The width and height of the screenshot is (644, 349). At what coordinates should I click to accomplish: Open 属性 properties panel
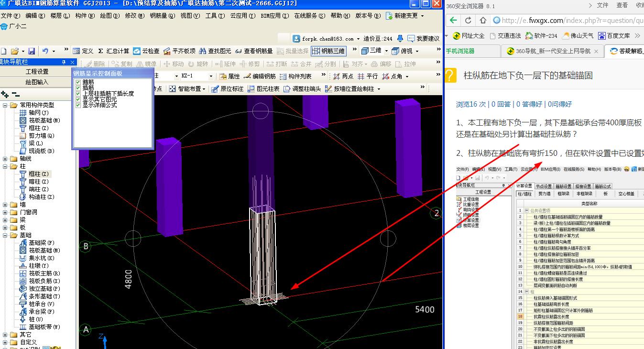point(230,76)
